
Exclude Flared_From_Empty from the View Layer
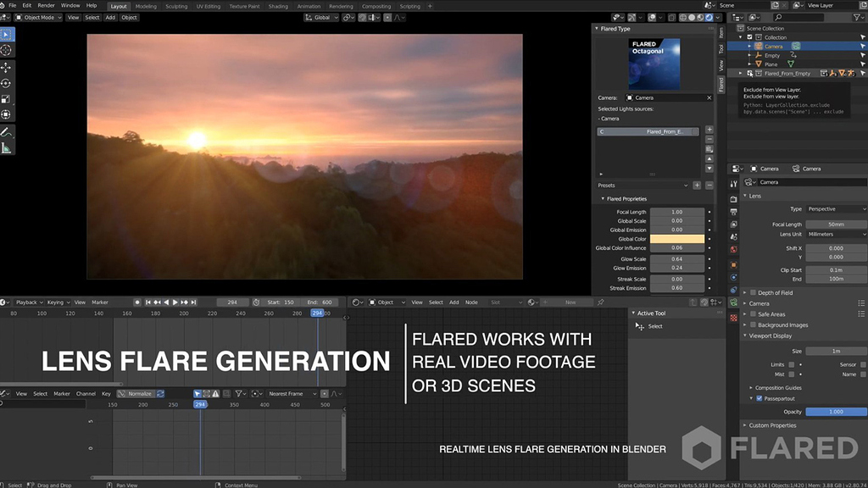click(750, 73)
